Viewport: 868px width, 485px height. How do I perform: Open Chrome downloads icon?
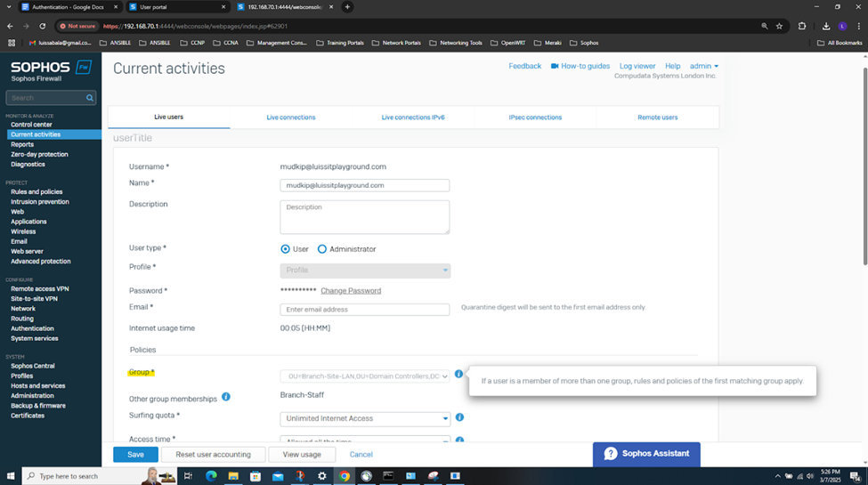pyautogui.click(x=826, y=26)
